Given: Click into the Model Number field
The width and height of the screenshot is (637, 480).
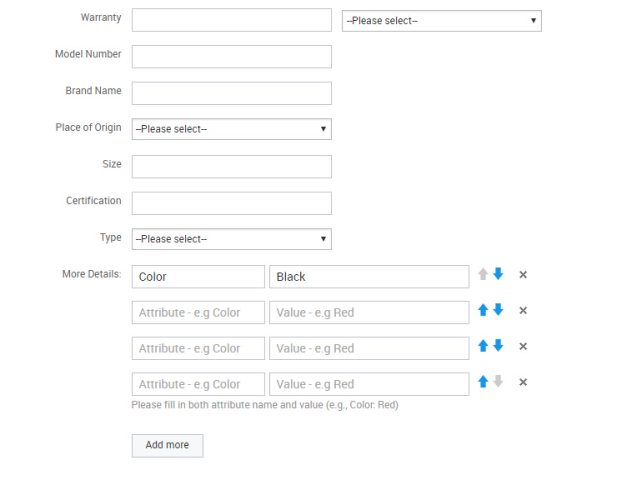Looking at the screenshot, I should point(231,57).
